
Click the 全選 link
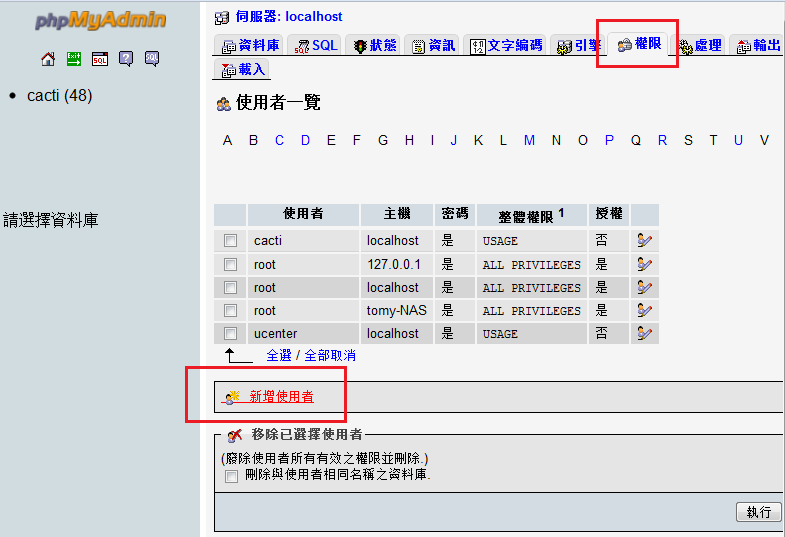[279, 356]
